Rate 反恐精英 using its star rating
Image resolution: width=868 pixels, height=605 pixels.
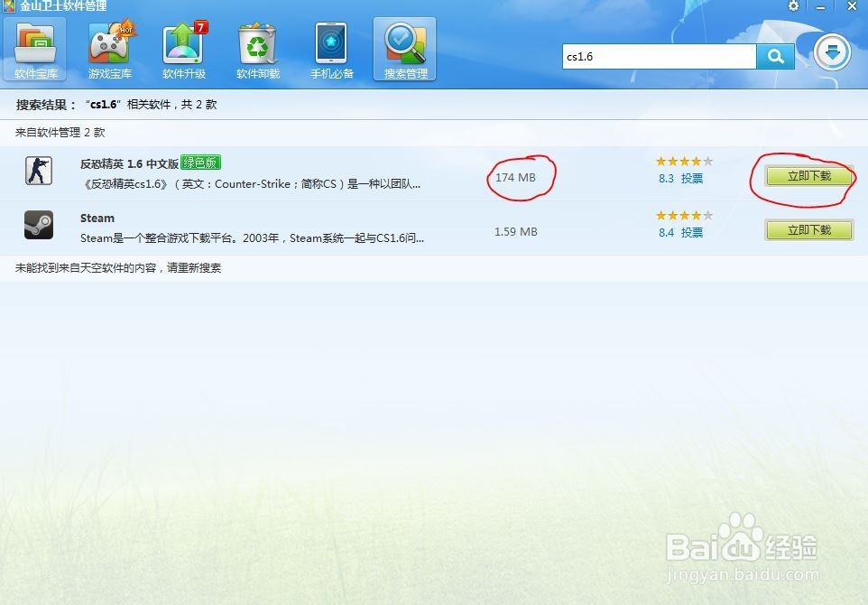click(683, 161)
